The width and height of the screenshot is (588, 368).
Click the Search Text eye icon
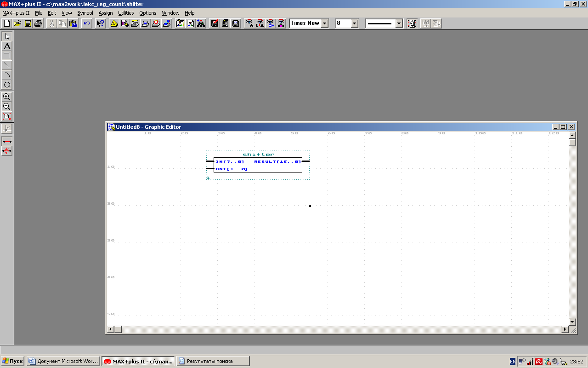click(249, 23)
